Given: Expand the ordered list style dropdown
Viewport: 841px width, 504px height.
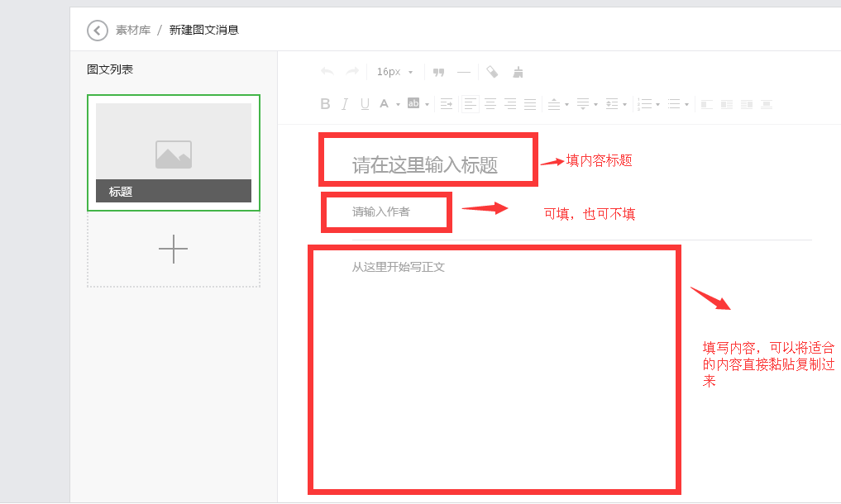Looking at the screenshot, I should pyautogui.click(x=657, y=105).
